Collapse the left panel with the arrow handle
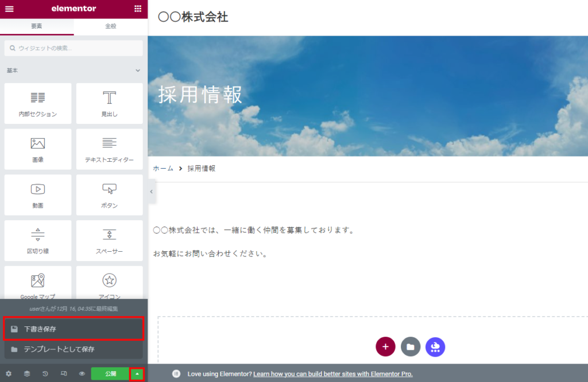The image size is (588, 382). [x=152, y=192]
